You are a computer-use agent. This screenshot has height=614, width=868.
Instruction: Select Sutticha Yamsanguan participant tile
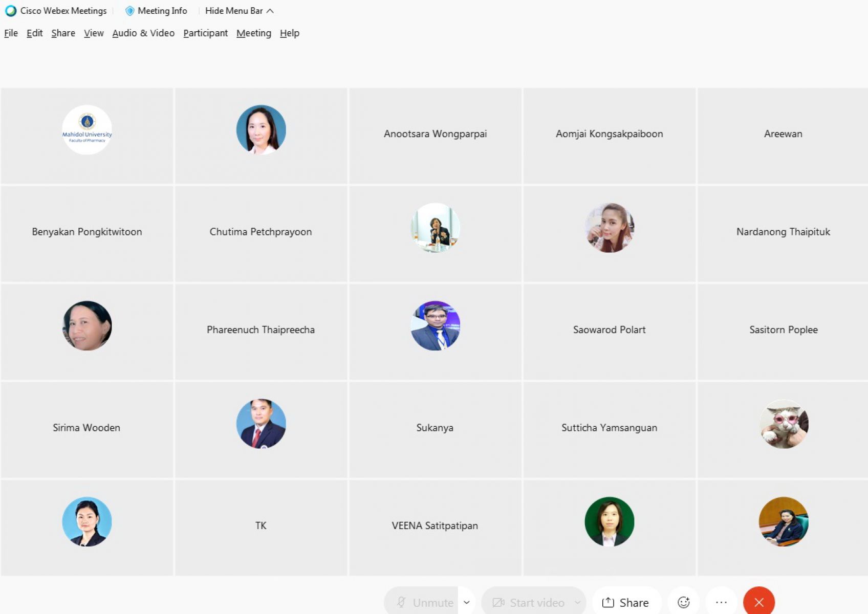coord(609,430)
